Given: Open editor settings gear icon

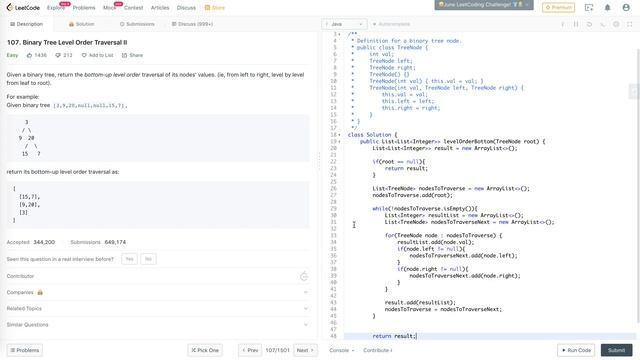Looking at the screenshot, I should [x=616, y=24].
